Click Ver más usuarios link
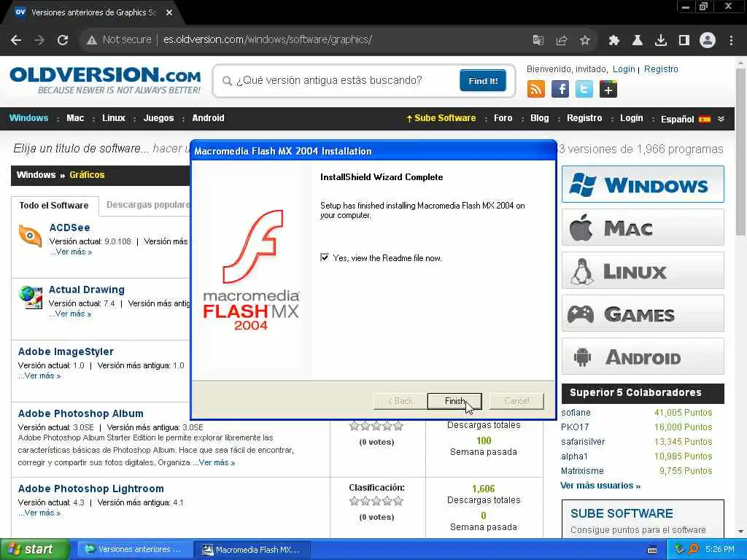Viewport: 747px width, 560px height. click(600, 485)
